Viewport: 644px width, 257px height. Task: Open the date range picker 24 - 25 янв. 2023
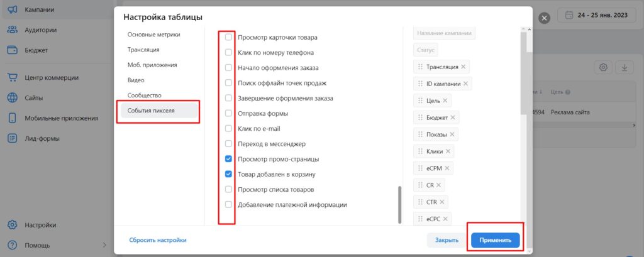click(597, 16)
